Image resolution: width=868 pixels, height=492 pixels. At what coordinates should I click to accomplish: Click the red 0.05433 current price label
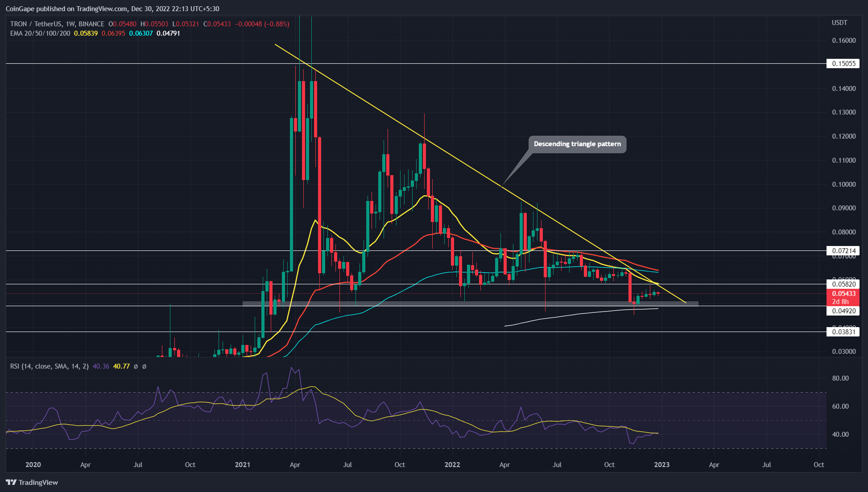coord(843,294)
